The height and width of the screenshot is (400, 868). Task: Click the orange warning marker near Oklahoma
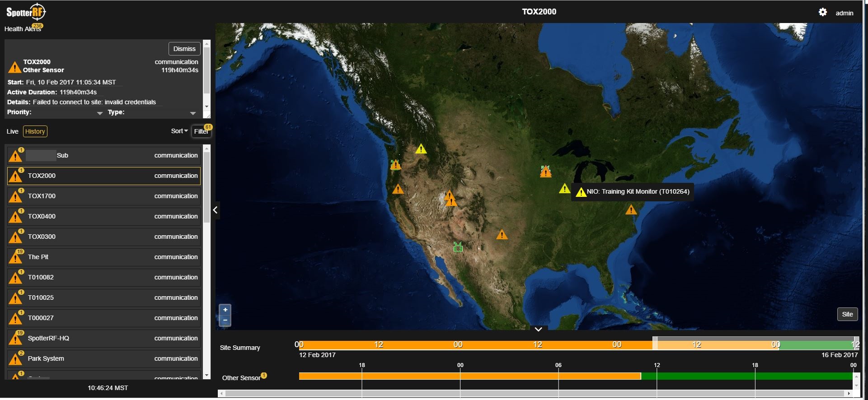tap(502, 235)
